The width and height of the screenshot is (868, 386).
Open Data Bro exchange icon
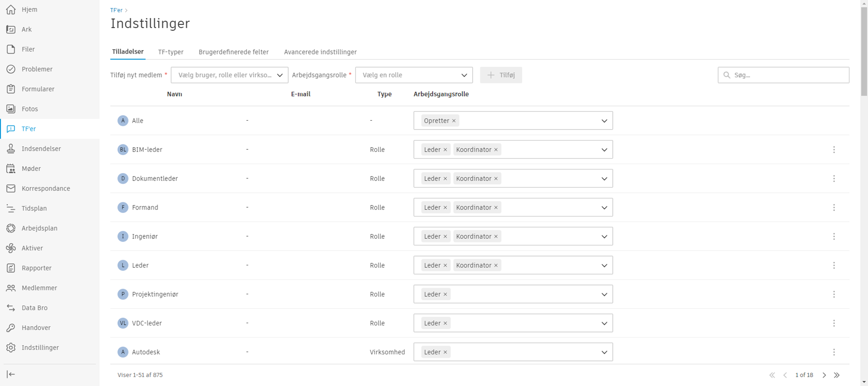pos(11,308)
